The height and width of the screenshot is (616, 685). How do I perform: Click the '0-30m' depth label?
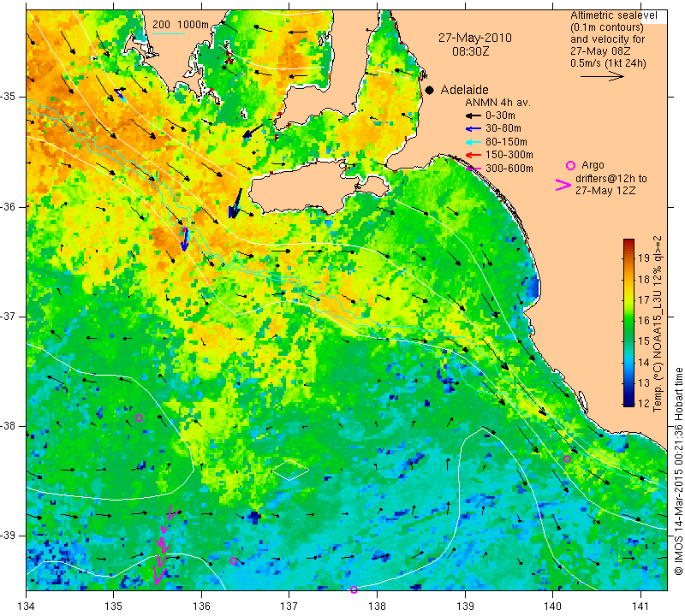[500, 115]
